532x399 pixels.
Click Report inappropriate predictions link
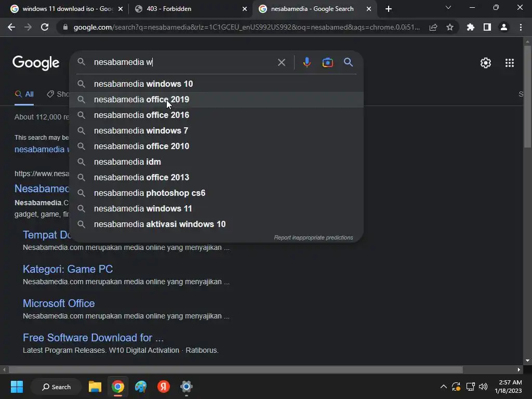coord(313,237)
